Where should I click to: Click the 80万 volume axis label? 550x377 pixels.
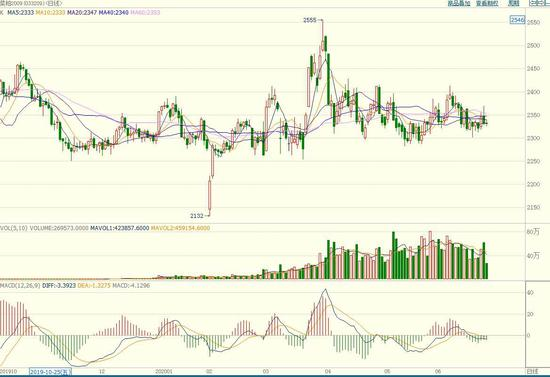pyautogui.click(x=533, y=232)
